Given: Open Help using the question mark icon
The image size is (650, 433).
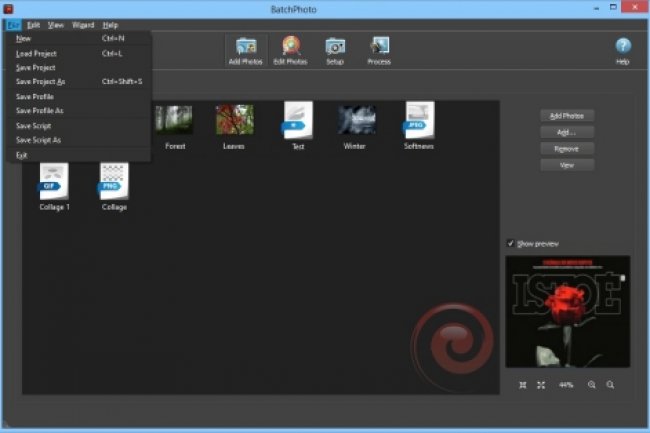Looking at the screenshot, I should [x=622, y=48].
